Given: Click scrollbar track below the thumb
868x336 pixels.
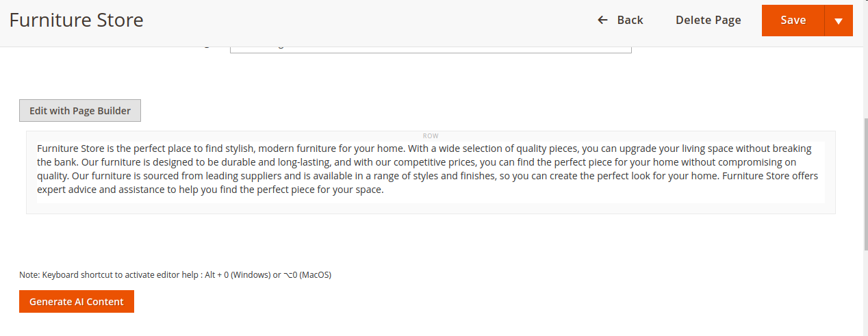Looking at the screenshot, I should click(865, 294).
